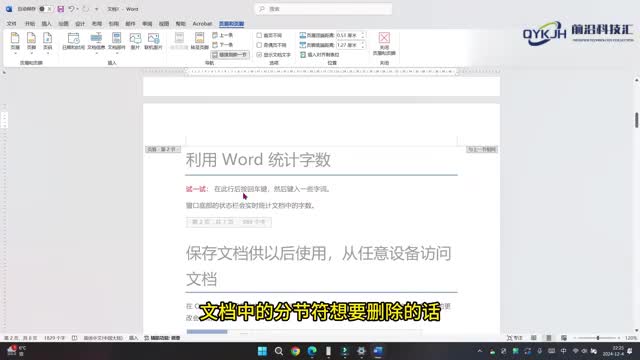Viewport: 640px width, 360px height.
Task: Enable 首页不同 (Different First Page) checkbox
Action: pyautogui.click(x=259, y=36)
